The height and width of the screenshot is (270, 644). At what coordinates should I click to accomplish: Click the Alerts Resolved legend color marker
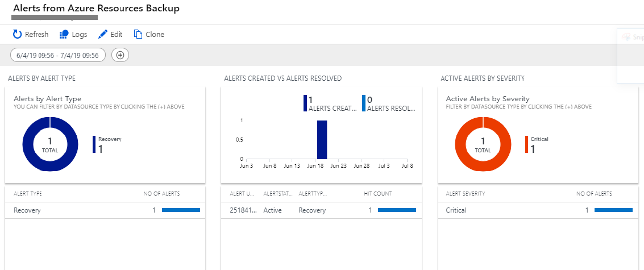tap(363, 103)
